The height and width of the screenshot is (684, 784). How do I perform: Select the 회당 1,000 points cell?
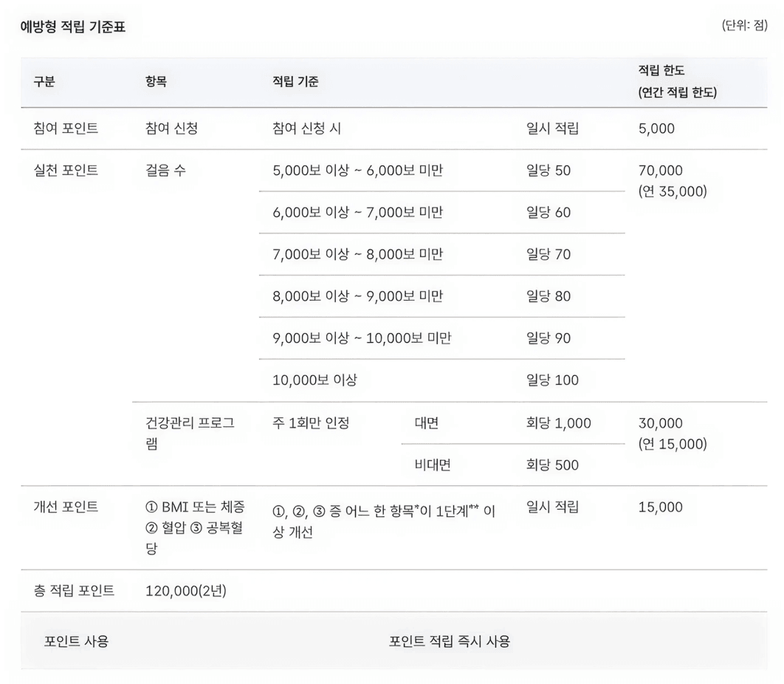click(558, 423)
